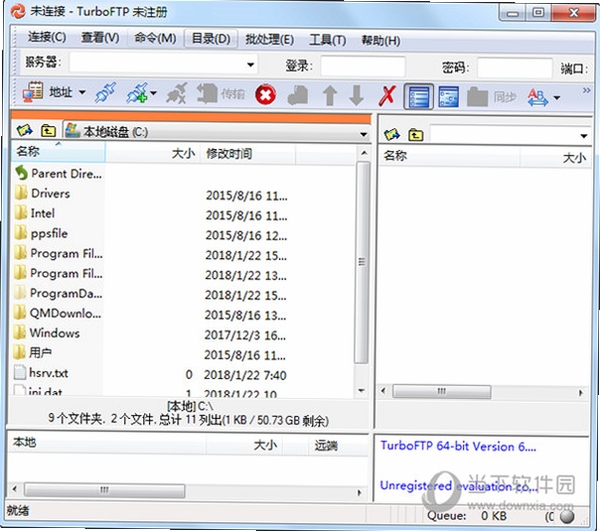Sort local files by size (大小) column

[x=153, y=153]
